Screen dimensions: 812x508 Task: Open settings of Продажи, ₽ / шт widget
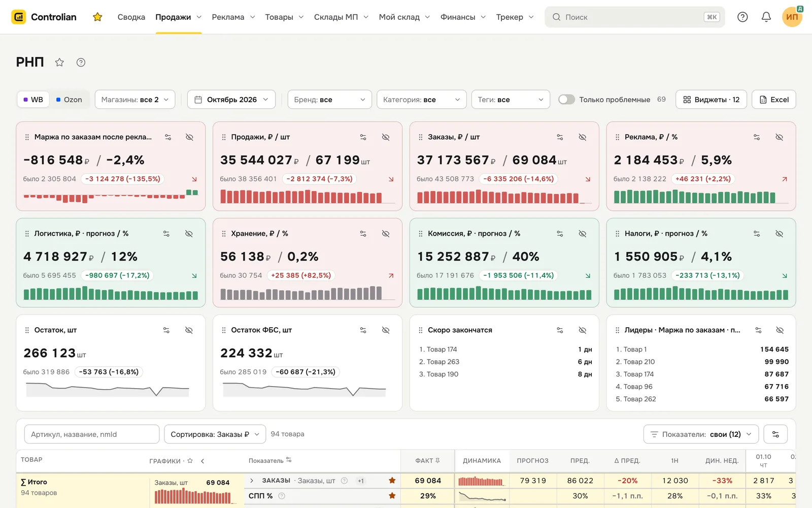(363, 137)
